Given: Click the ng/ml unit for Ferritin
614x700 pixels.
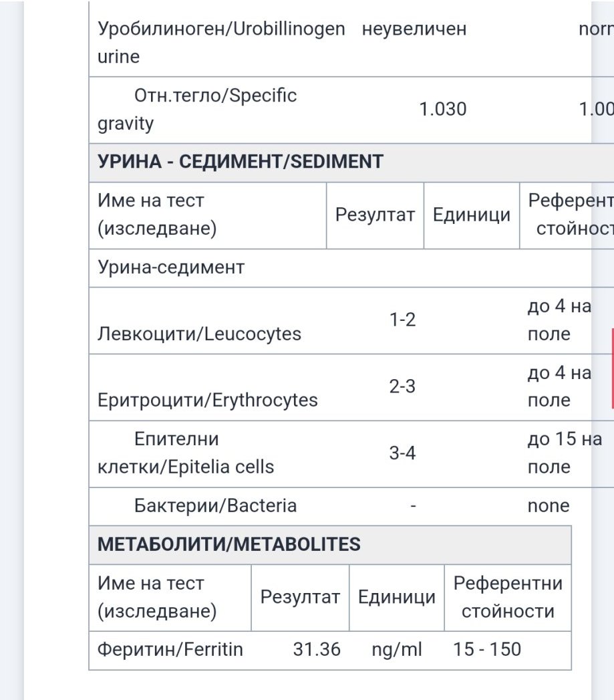Looking at the screenshot, I should pyautogui.click(x=397, y=650).
